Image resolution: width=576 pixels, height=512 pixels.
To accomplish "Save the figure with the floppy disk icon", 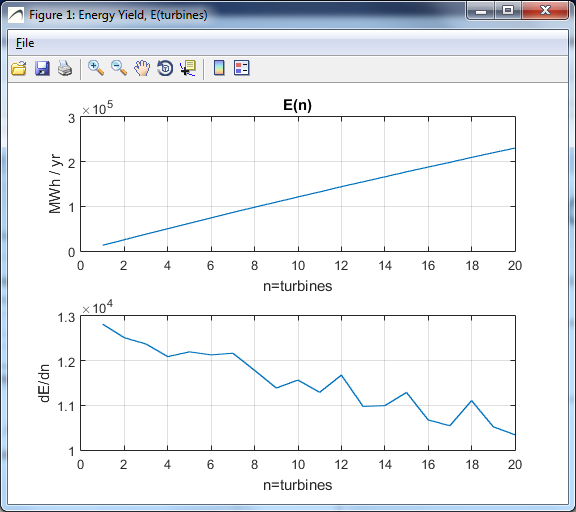I will (x=42, y=68).
